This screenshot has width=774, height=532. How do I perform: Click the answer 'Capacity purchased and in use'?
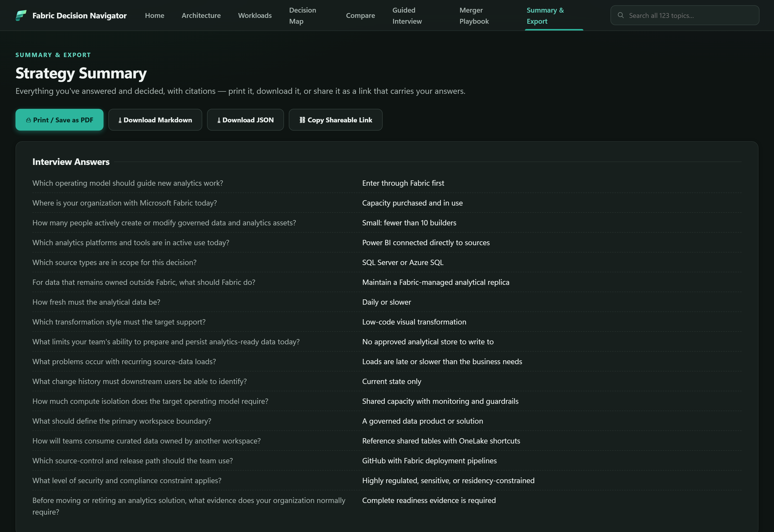[412, 203]
